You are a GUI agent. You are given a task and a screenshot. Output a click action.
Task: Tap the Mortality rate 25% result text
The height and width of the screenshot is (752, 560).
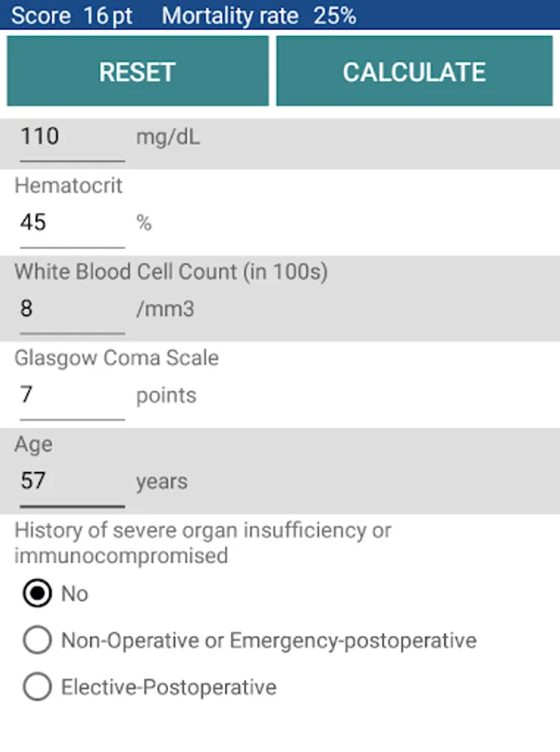(x=259, y=15)
